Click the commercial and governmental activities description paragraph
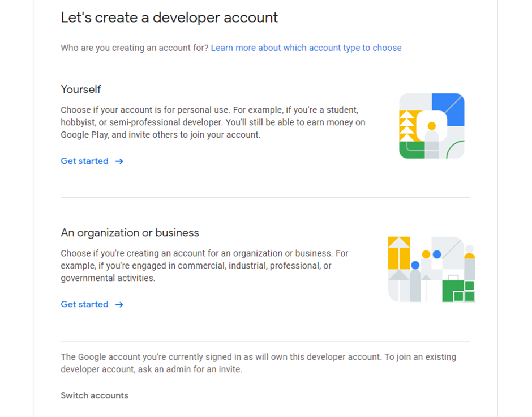Image resolution: width=532 pixels, height=417 pixels. (x=204, y=266)
